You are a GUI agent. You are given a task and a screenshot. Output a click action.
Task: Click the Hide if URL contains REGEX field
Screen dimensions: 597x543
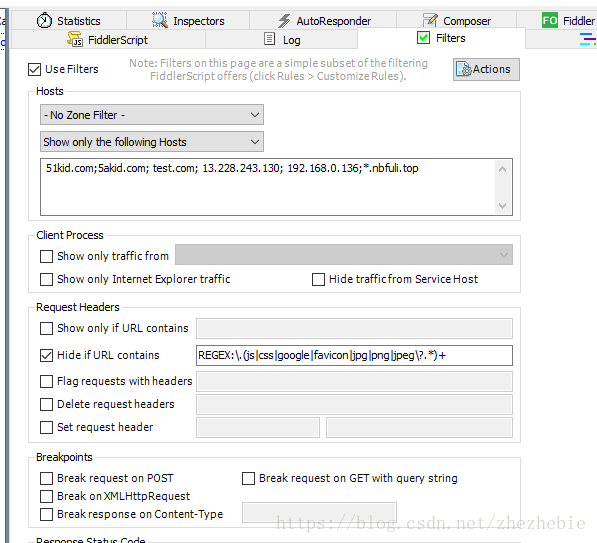(354, 355)
